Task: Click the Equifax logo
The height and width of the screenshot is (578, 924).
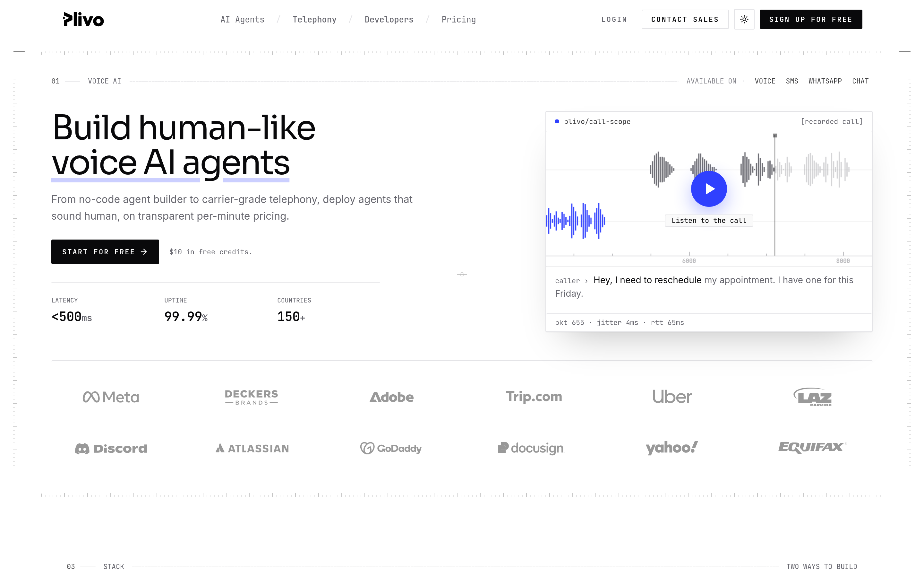Action: coord(812,447)
